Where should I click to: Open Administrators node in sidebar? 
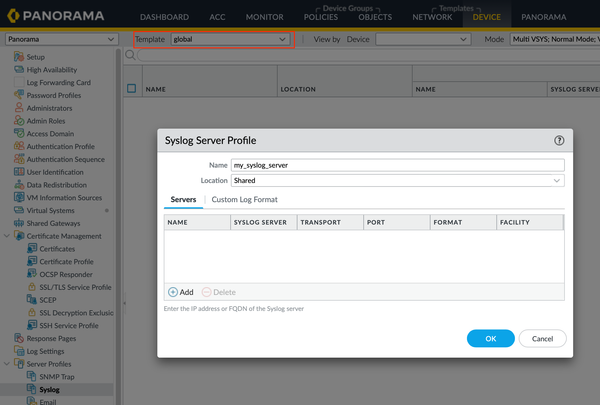[49, 108]
